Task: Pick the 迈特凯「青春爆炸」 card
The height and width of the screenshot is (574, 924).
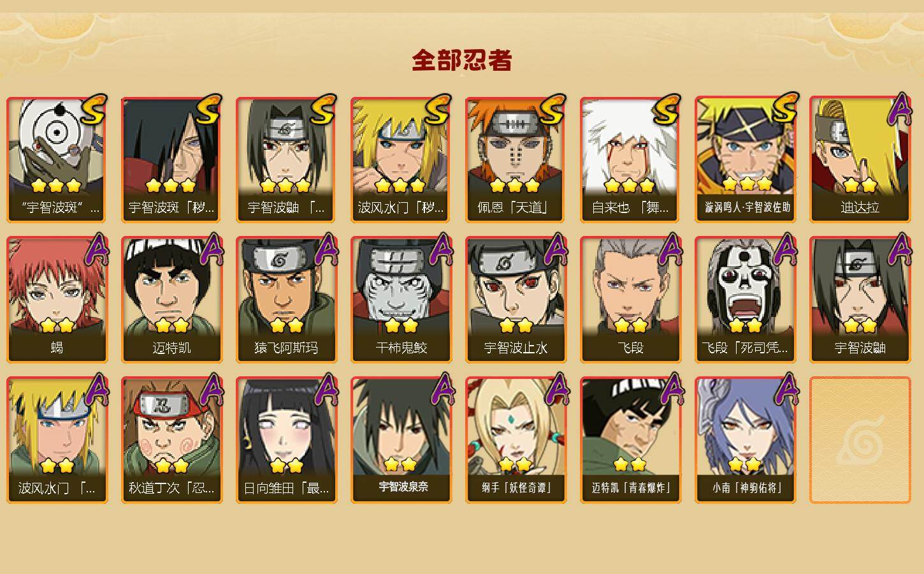Action: pos(631,440)
